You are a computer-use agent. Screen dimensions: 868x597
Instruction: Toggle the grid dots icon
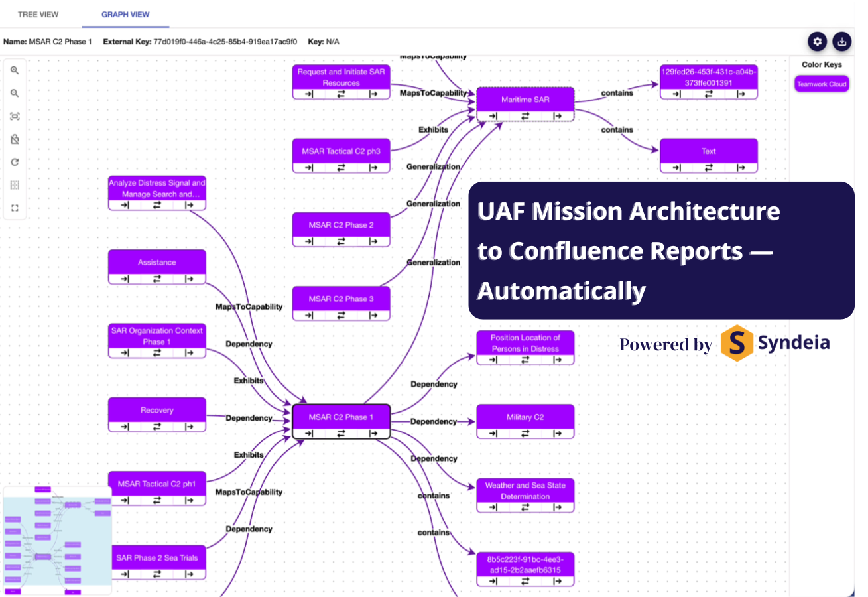(x=15, y=185)
